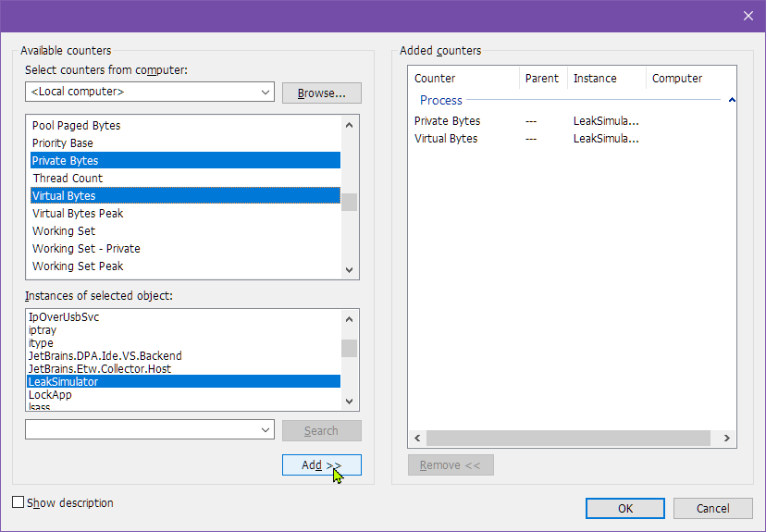Screen dimensions: 766x532
Task: Open the computer selection dropdown
Action: point(266,93)
